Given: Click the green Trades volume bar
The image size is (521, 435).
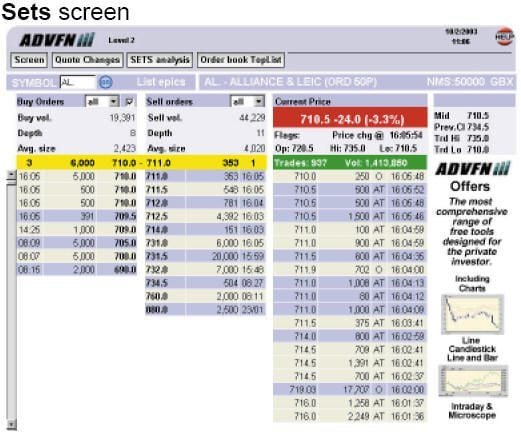Looking at the screenshot, I should click(350, 163).
